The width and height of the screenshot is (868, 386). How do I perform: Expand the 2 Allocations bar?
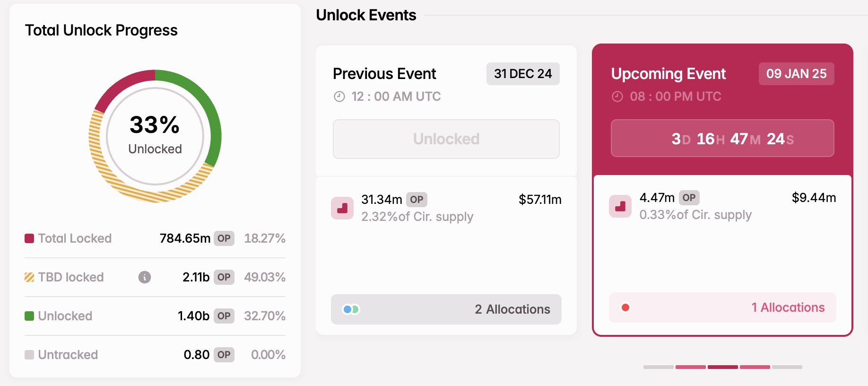point(446,309)
